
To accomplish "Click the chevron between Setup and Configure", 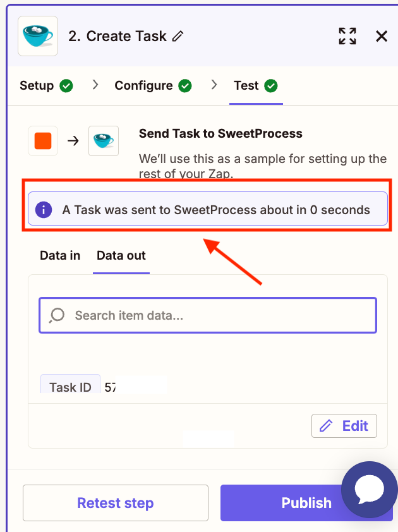I will (95, 85).
